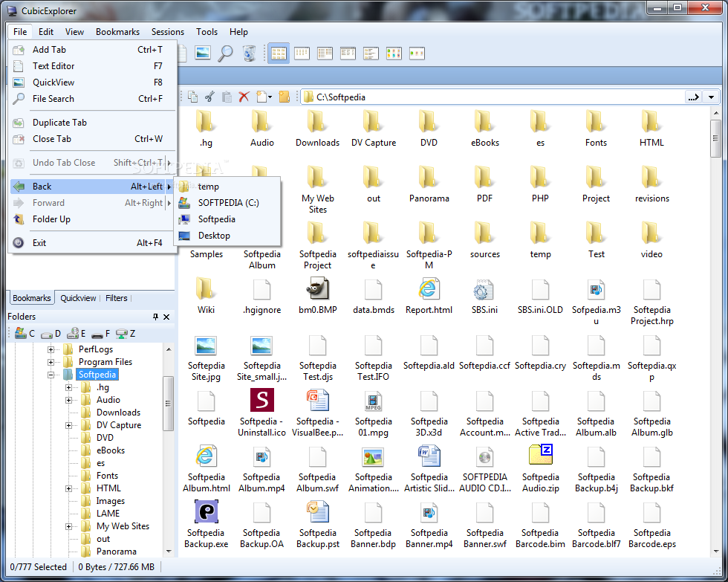Click the colored thumbnails view-mode icon
This screenshot has width=728, height=582.
coord(394,54)
